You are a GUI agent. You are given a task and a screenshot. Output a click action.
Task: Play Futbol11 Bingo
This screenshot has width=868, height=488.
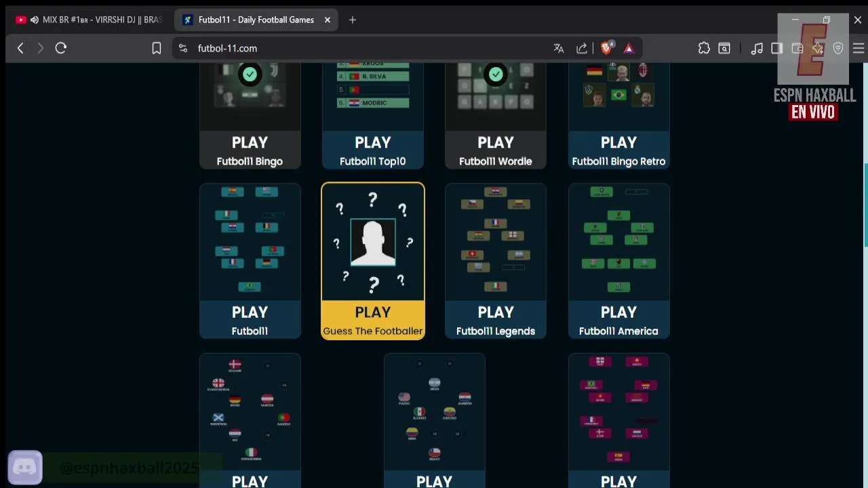250,150
